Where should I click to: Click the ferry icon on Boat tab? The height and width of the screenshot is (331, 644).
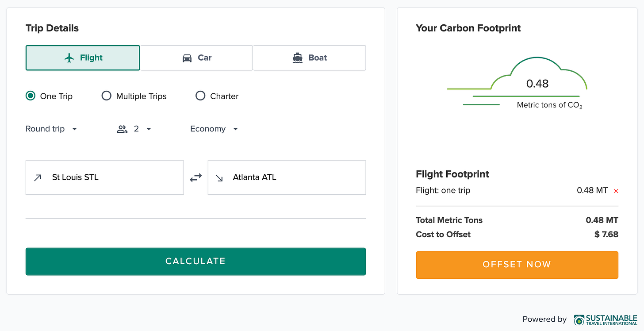click(x=298, y=58)
